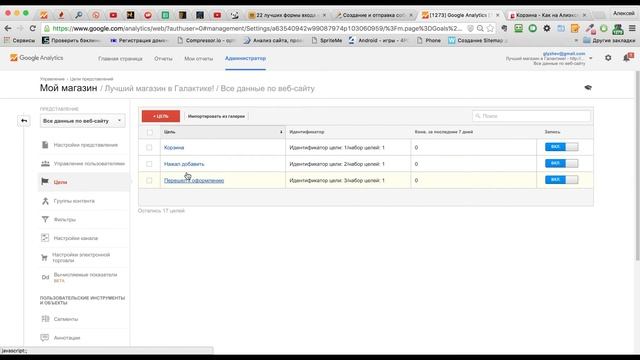Open Мои отчеты tab
The width and height of the screenshot is (640, 360).
pos(198,59)
